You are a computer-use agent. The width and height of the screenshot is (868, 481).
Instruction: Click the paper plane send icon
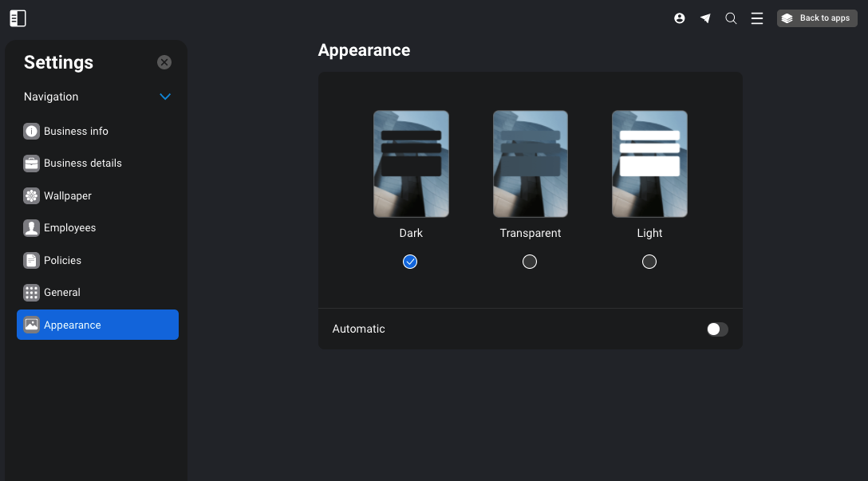pos(705,18)
